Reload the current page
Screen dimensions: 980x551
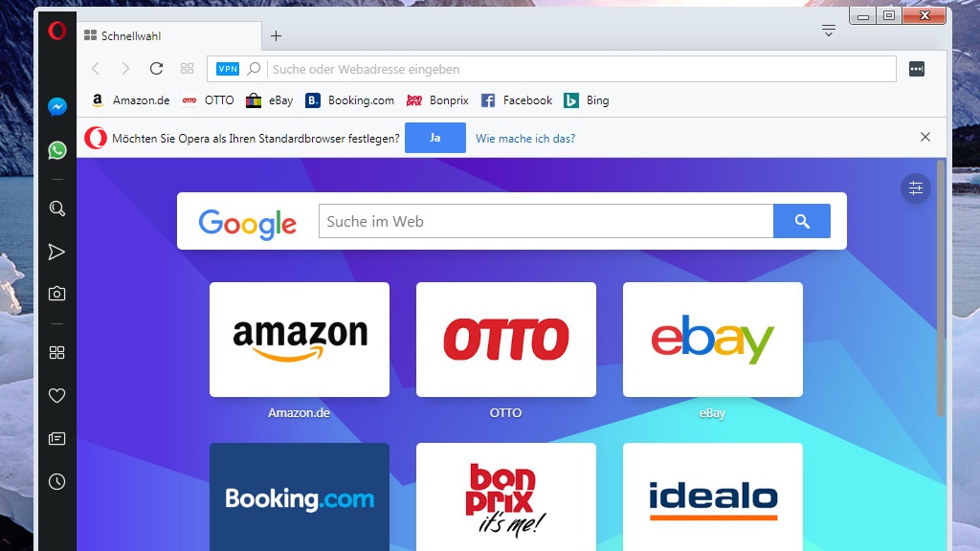tap(156, 68)
